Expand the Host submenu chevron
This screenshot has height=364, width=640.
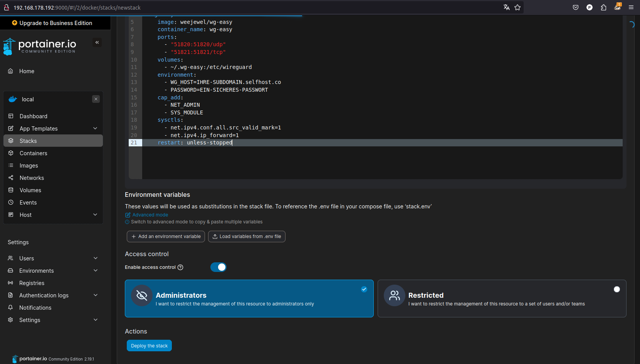(95, 215)
